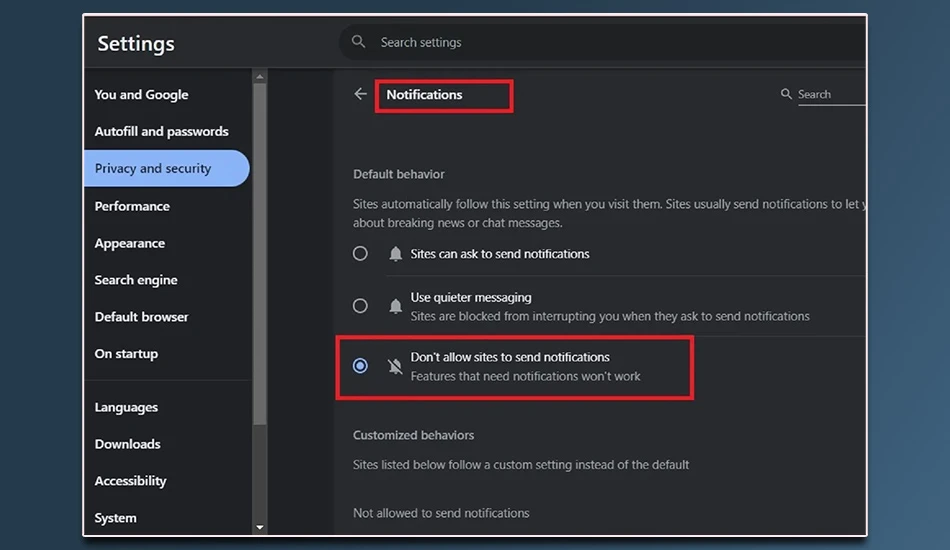
Task: Click the back arrow next to Notifications
Action: [360, 94]
